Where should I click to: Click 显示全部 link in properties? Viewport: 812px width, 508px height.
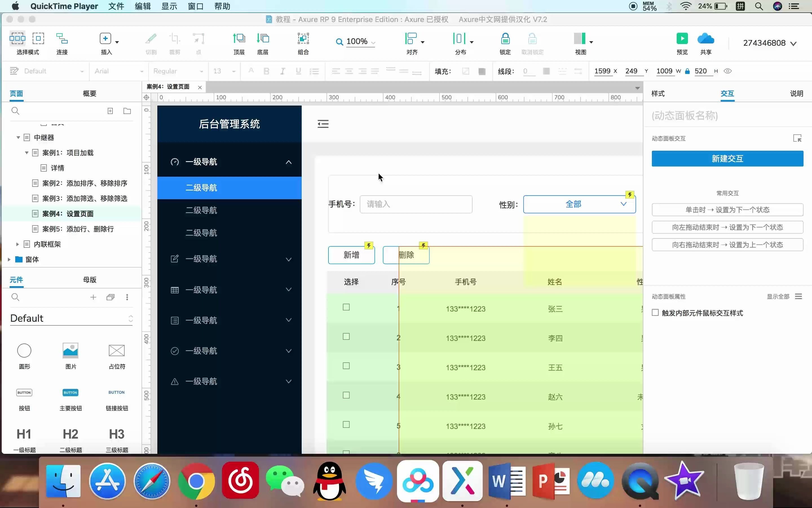778,296
